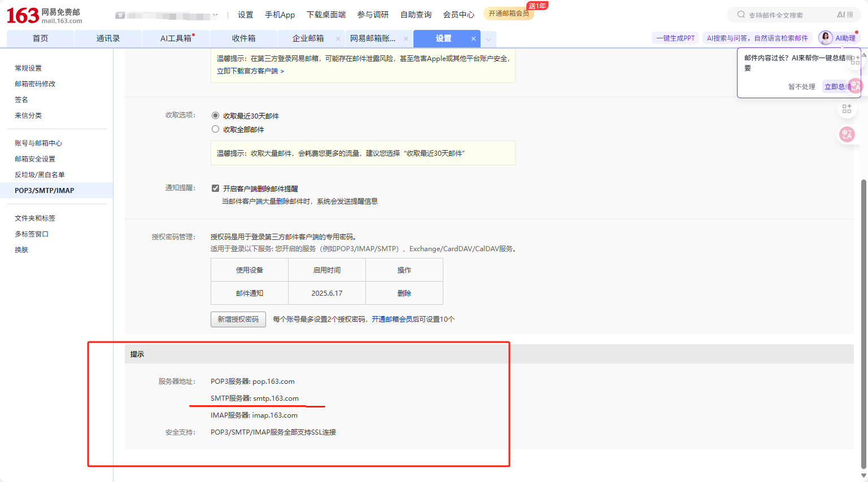868x482 pixels.
Task: Open the account email dropdown chevron
Action: (x=216, y=14)
